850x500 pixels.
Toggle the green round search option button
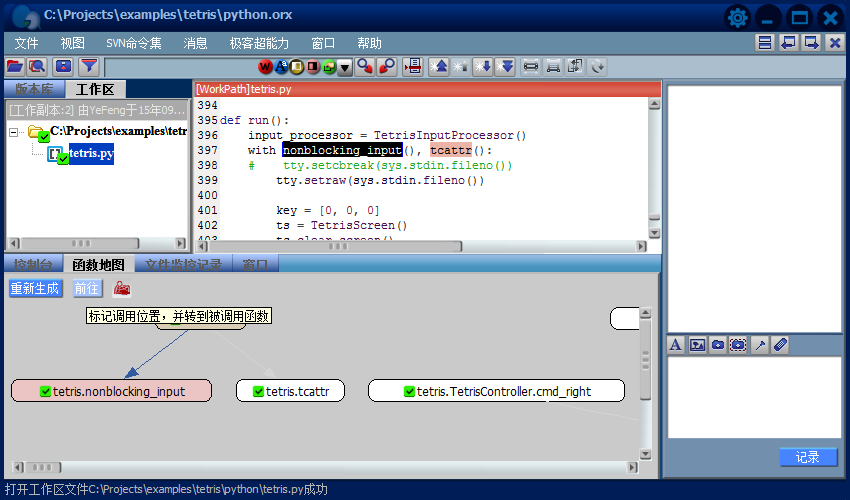(x=329, y=67)
